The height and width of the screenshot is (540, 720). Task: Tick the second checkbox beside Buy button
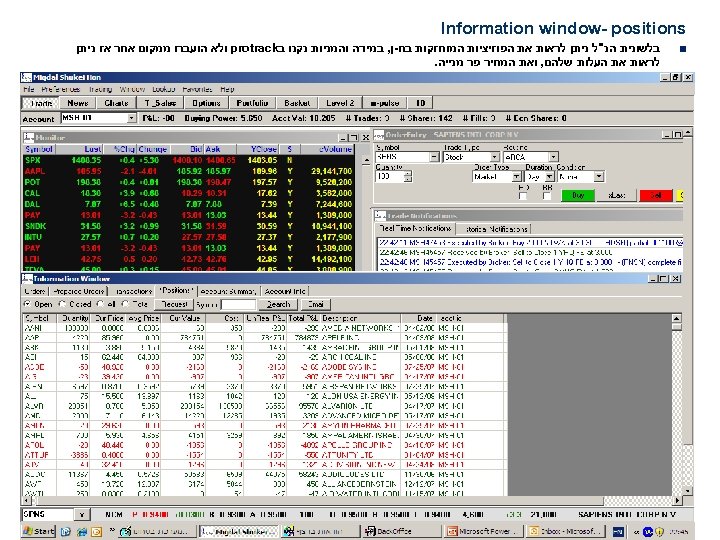pyautogui.click(x=546, y=196)
